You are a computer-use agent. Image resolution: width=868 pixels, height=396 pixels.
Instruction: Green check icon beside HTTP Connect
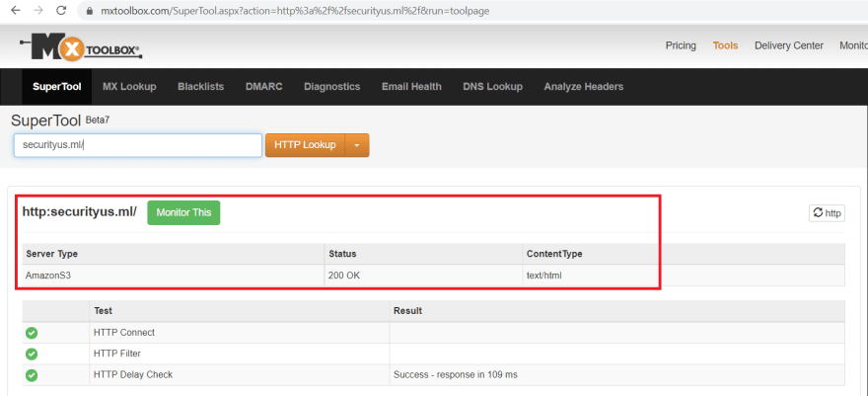(x=33, y=333)
